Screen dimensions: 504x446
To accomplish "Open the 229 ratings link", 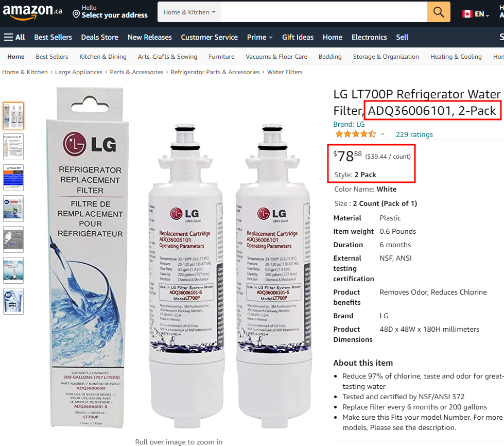I will pos(414,134).
